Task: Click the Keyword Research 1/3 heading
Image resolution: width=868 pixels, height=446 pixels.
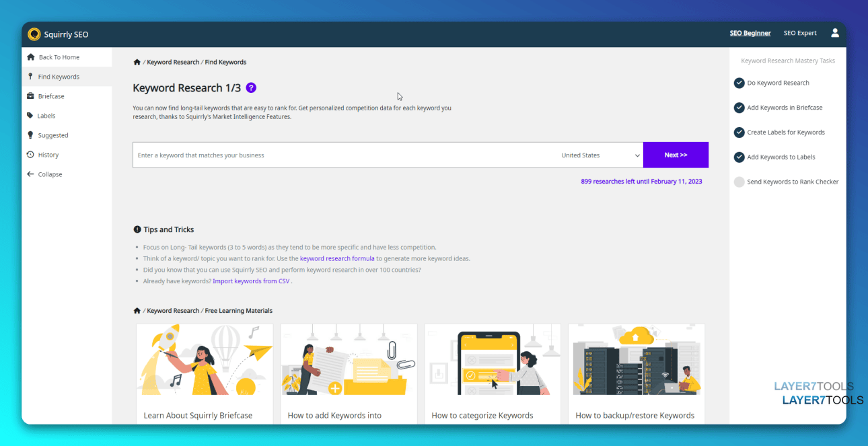Action: 186,87
